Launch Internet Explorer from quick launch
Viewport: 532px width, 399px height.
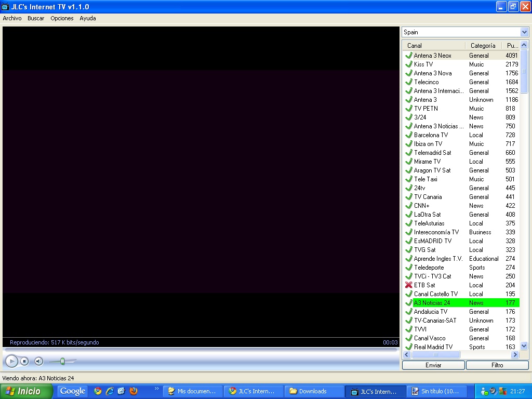(x=110, y=391)
